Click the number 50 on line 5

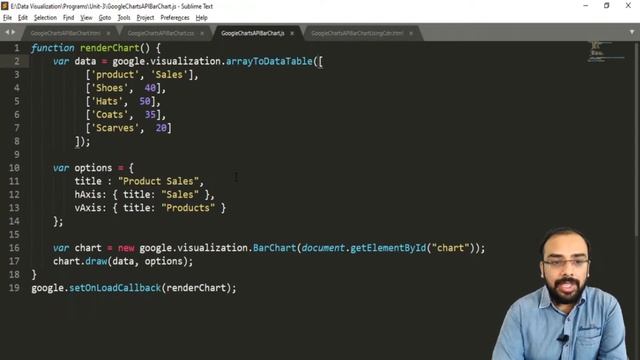pyautogui.click(x=145, y=102)
